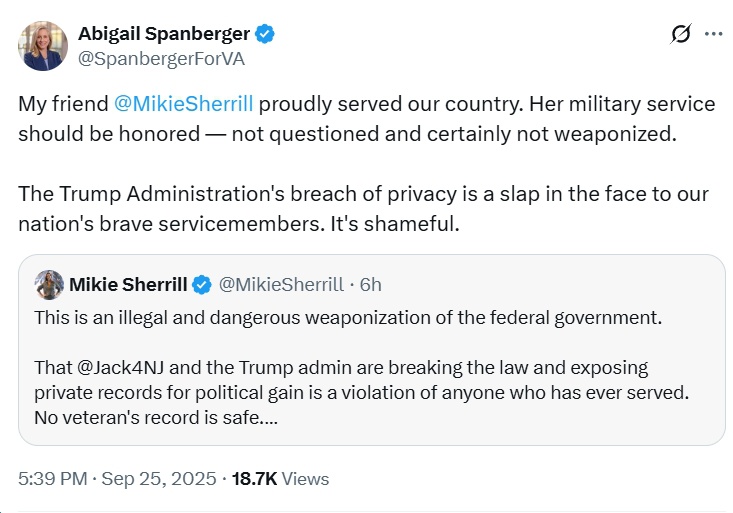Open the 18.7K Views analytics
This screenshot has height=513, width=733.
pyautogui.click(x=280, y=479)
